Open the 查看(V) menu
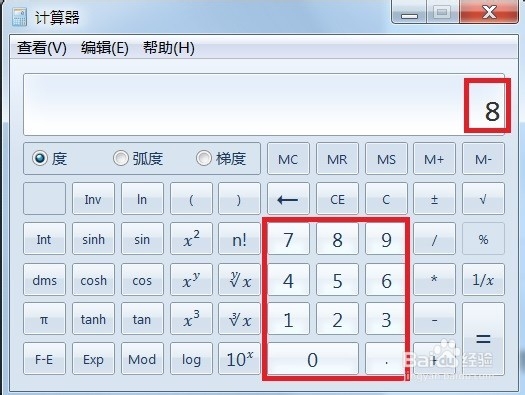Image resolution: width=525 pixels, height=395 pixels. [x=42, y=48]
